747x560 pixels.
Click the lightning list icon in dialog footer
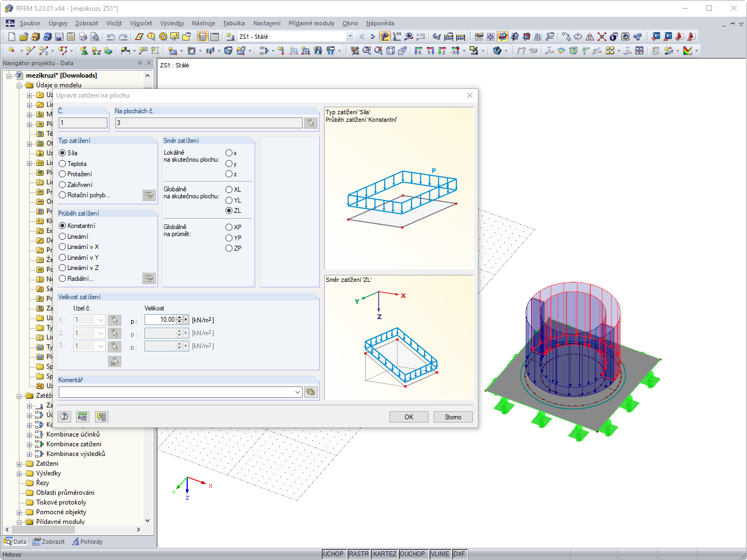pos(101,417)
